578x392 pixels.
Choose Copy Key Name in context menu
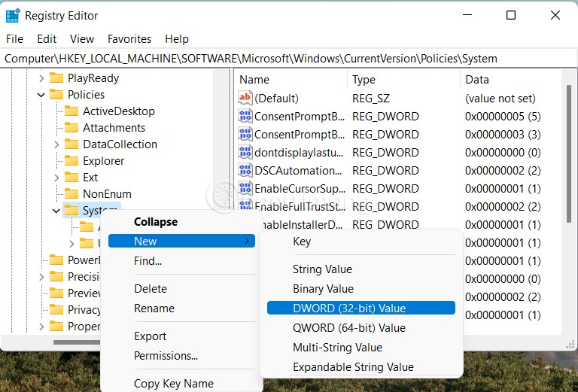click(x=174, y=384)
